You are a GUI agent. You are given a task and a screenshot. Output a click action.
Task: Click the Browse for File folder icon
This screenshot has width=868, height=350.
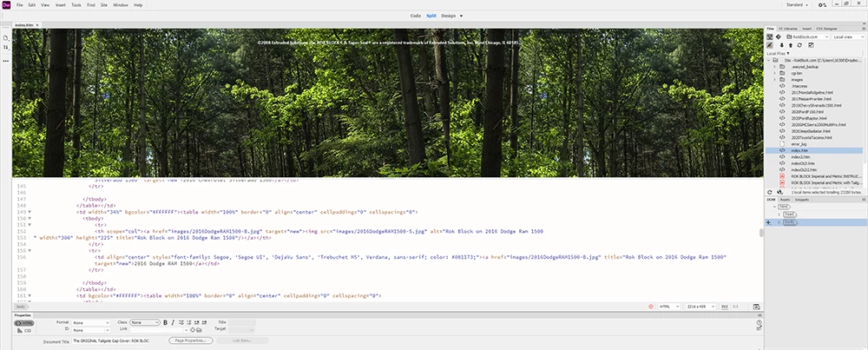coord(199,330)
